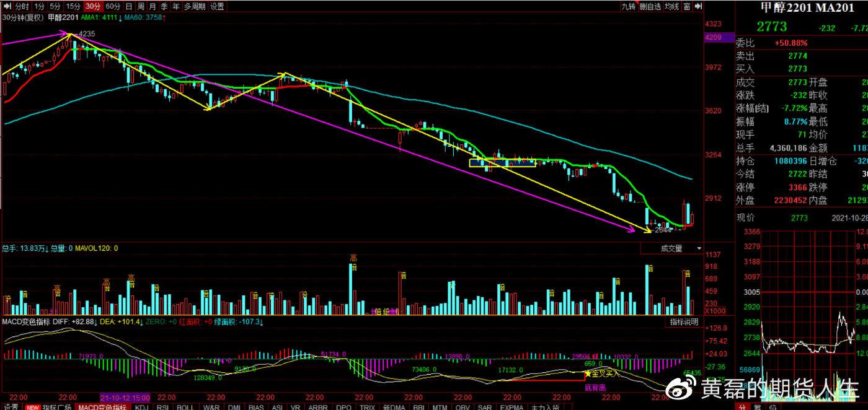Click the 涨停 3366 value
868x410 pixels.
797,188
